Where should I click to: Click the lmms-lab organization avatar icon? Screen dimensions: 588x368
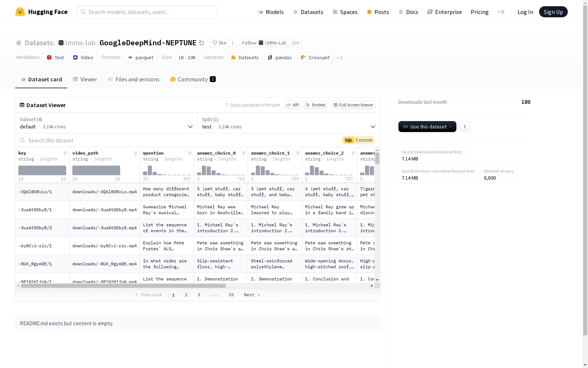coord(61,43)
